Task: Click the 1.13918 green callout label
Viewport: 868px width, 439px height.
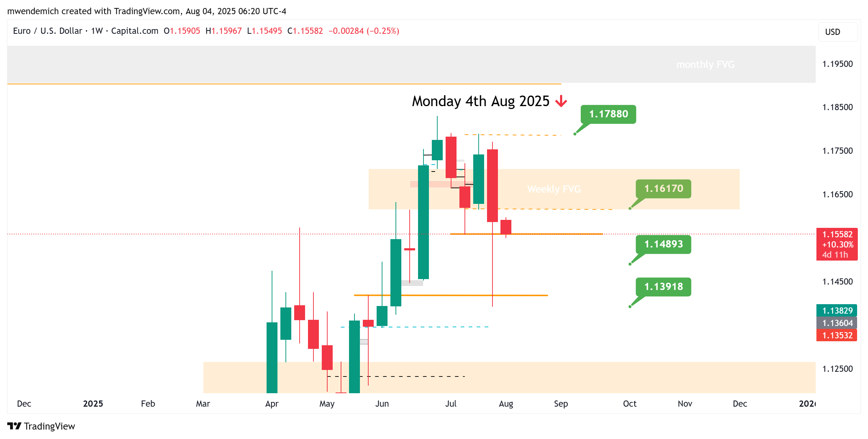Action: [x=663, y=287]
